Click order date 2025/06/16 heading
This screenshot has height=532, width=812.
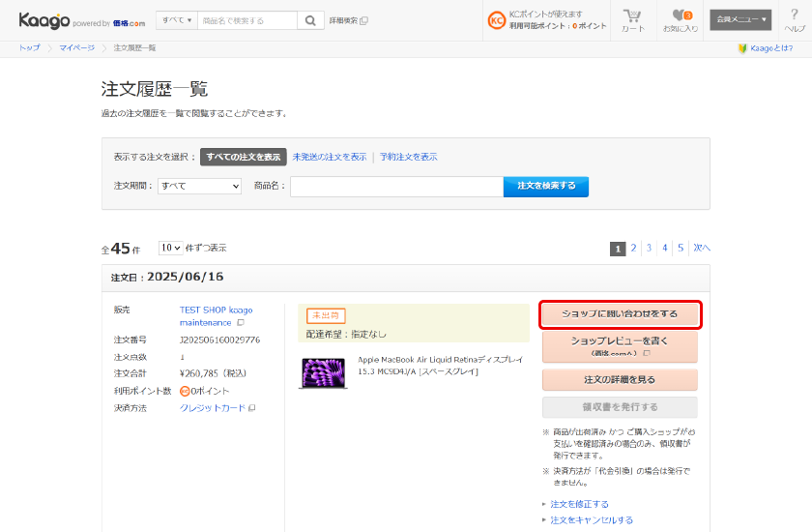[x=186, y=277]
